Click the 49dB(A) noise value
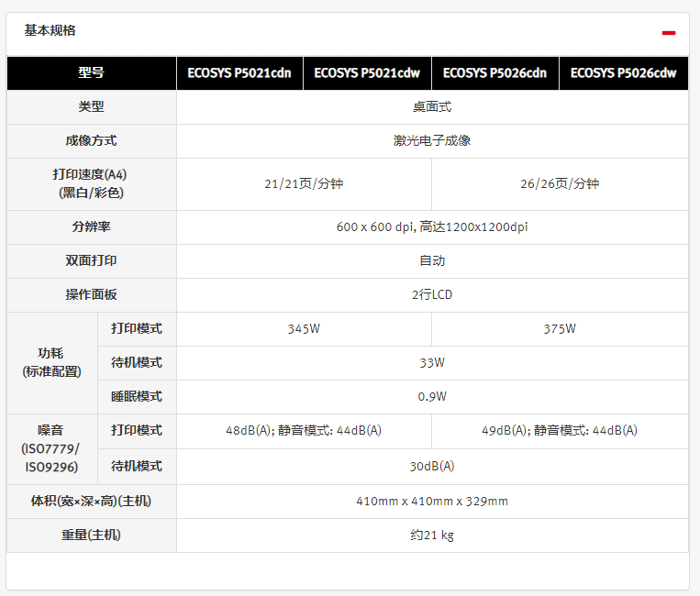The image size is (700, 596). 560,431
